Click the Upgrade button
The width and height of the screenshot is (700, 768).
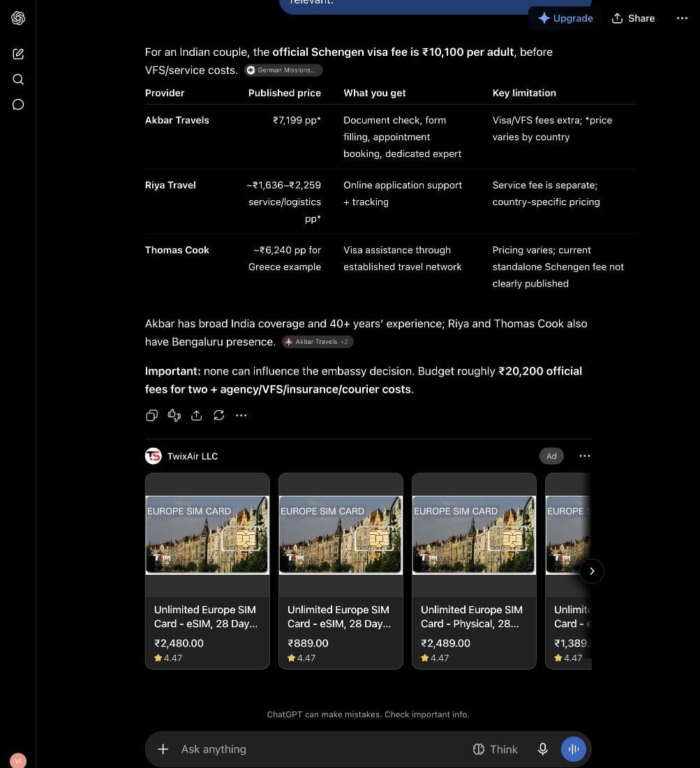point(565,18)
